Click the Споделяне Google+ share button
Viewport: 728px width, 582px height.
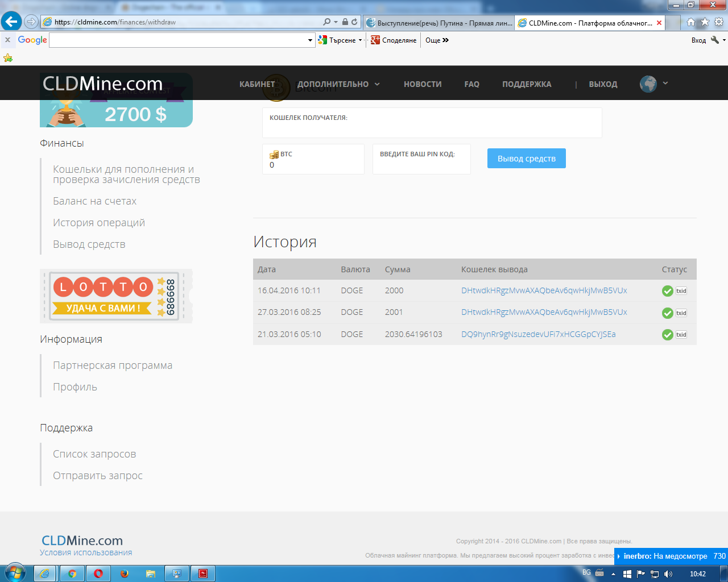pyautogui.click(x=394, y=40)
